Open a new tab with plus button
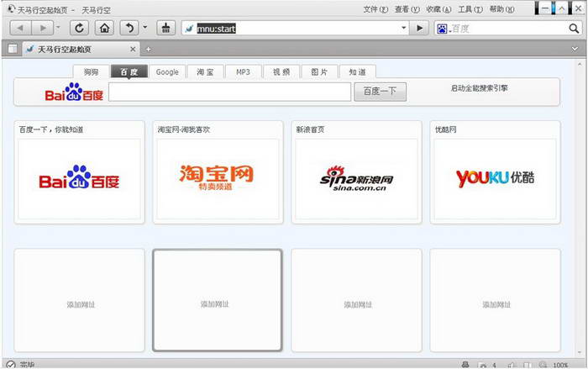 [149, 50]
